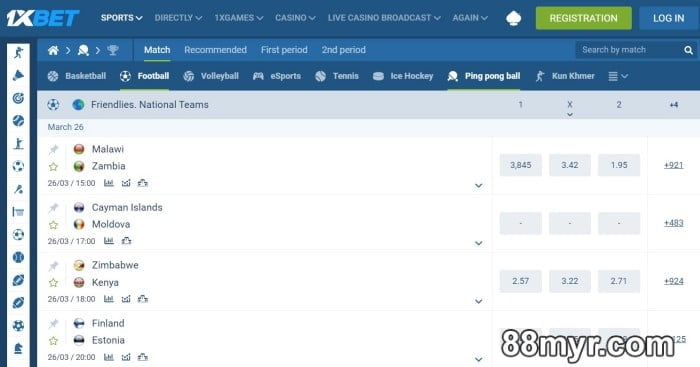The image size is (700, 367).
Task: Open statistics icon for Zimbabwe match
Action: (109, 299)
